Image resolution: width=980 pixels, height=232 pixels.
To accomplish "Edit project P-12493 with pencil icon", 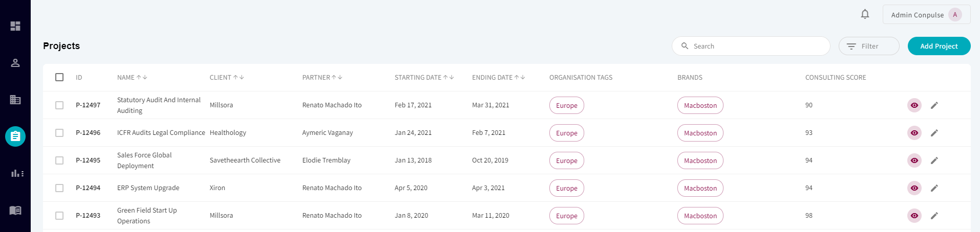I will pos(934,216).
